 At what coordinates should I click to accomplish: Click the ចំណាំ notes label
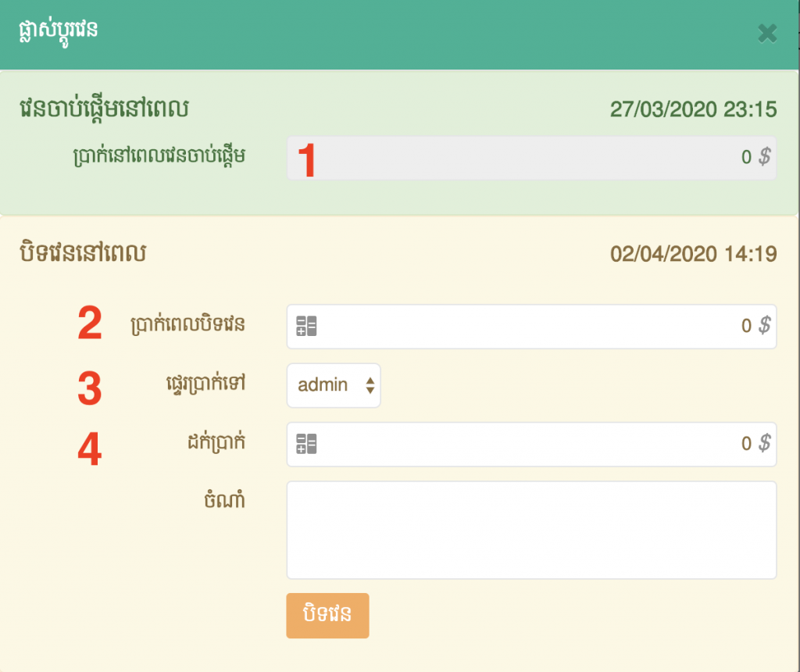pos(223,500)
